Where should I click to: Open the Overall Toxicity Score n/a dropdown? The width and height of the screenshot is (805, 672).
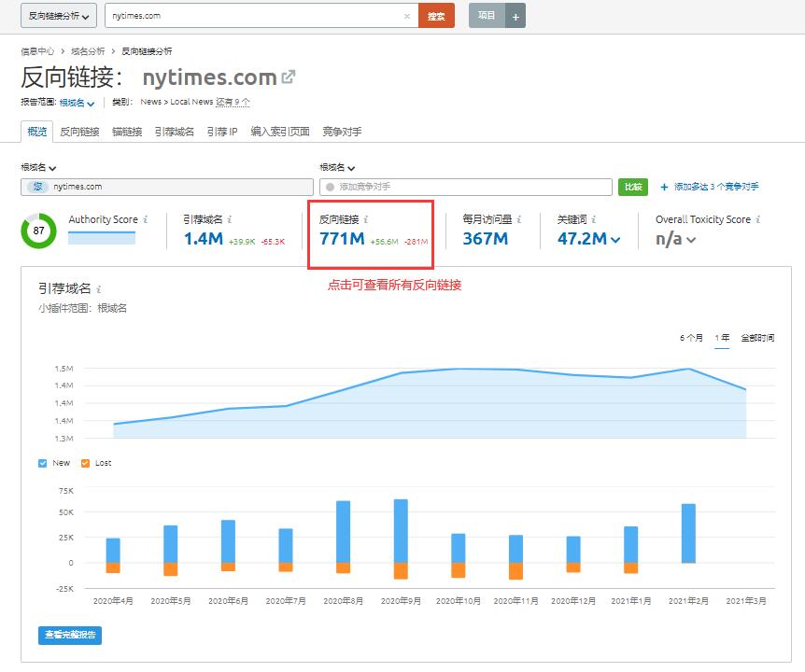pos(689,241)
